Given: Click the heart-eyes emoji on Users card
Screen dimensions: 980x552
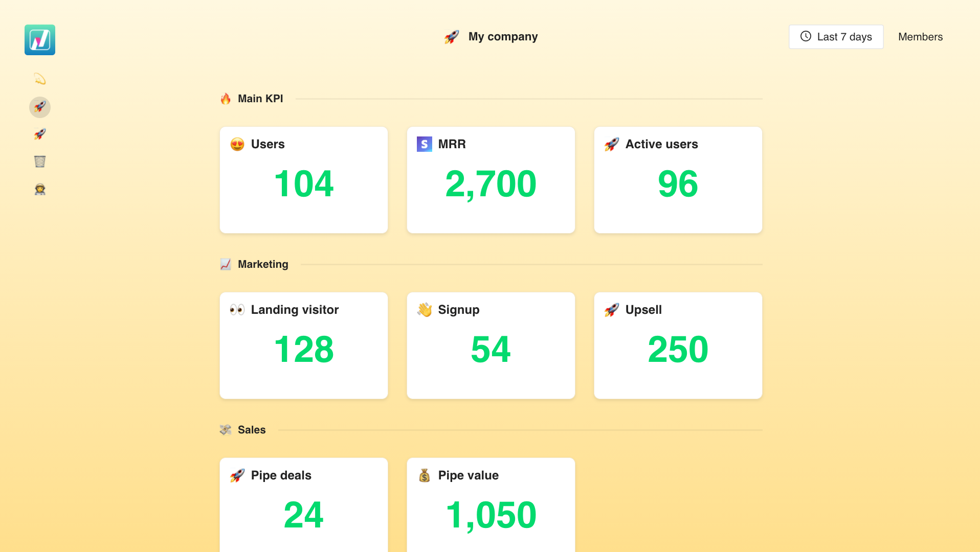Looking at the screenshot, I should pyautogui.click(x=237, y=144).
